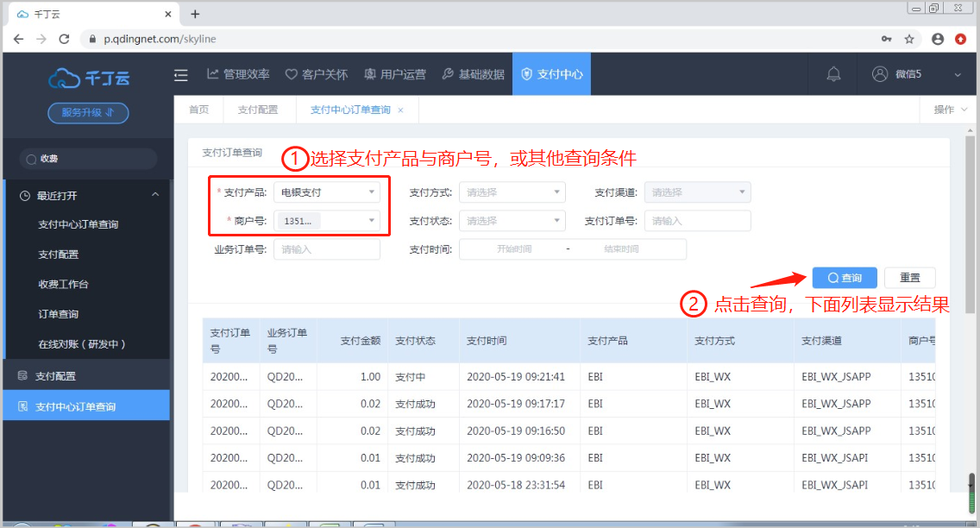This screenshot has width=980, height=528.
Task: Open the browser profile avatar icon
Action: click(x=938, y=39)
